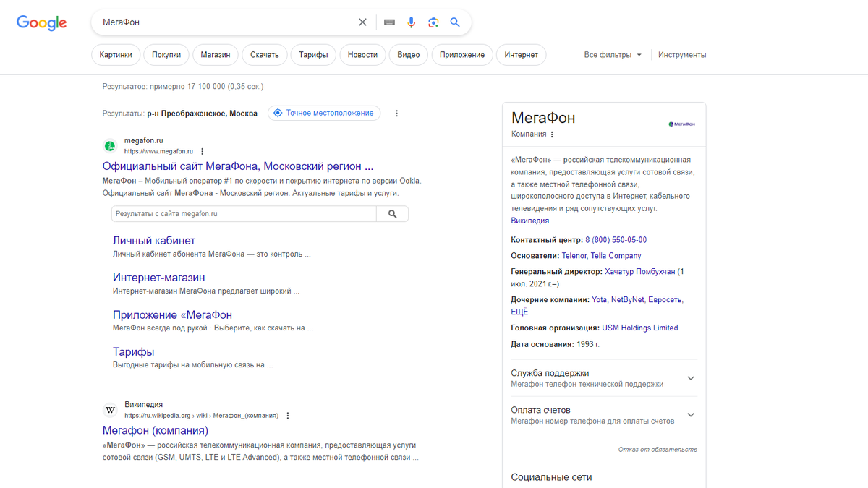
Task: Open the Интернет-магазин sitelink
Action: click(159, 278)
